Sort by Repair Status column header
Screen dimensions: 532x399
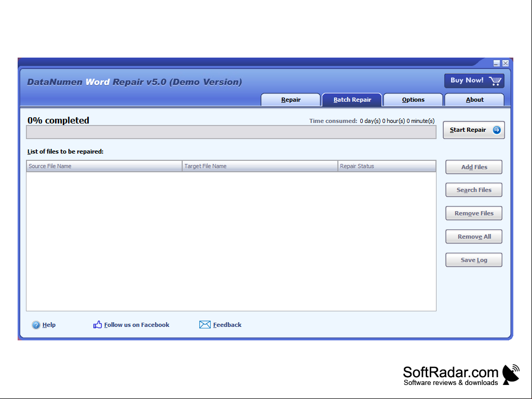tap(387, 166)
